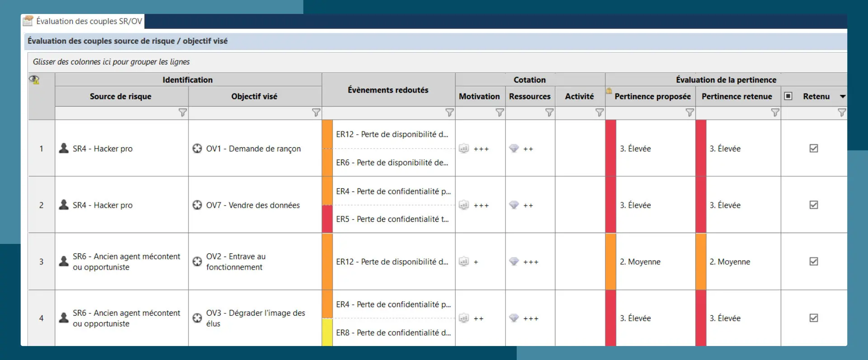Sort by Activité column header

(x=580, y=96)
